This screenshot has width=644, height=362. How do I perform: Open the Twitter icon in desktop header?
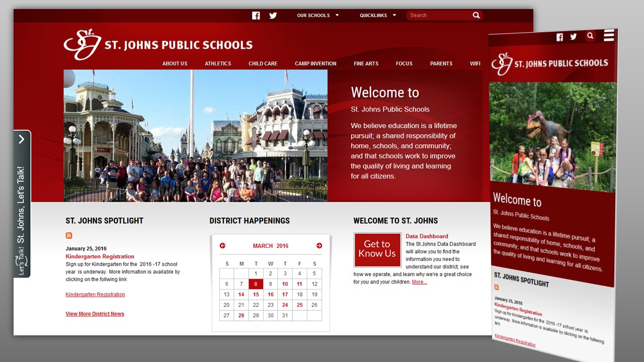tap(273, 16)
